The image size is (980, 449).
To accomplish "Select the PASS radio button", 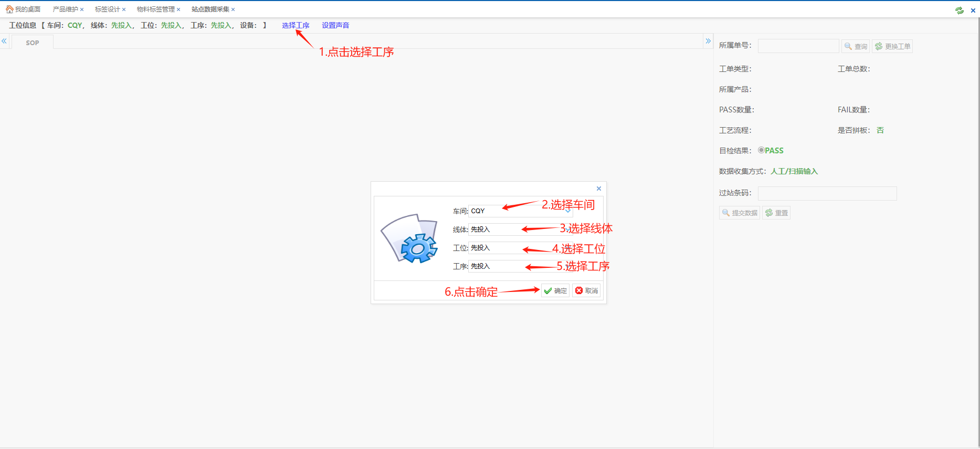I will [761, 150].
